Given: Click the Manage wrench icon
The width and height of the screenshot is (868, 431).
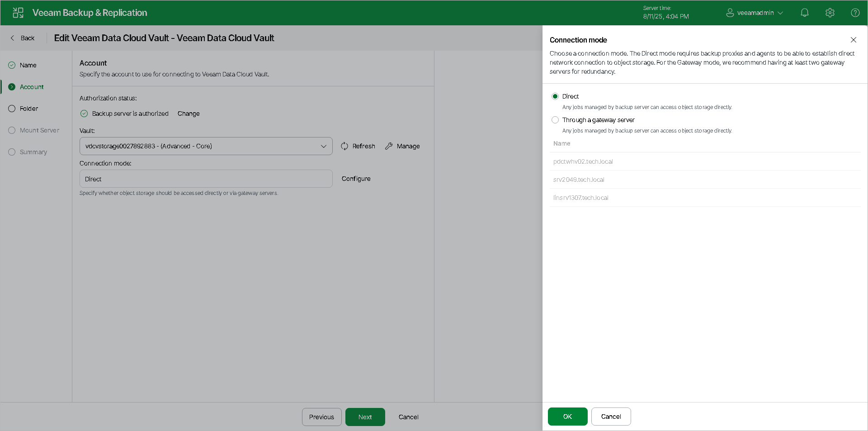Looking at the screenshot, I should click(x=389, y=146).
